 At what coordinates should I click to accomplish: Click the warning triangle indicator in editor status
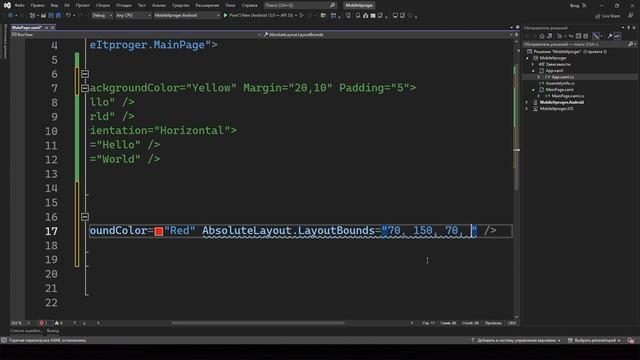[58, 323]
